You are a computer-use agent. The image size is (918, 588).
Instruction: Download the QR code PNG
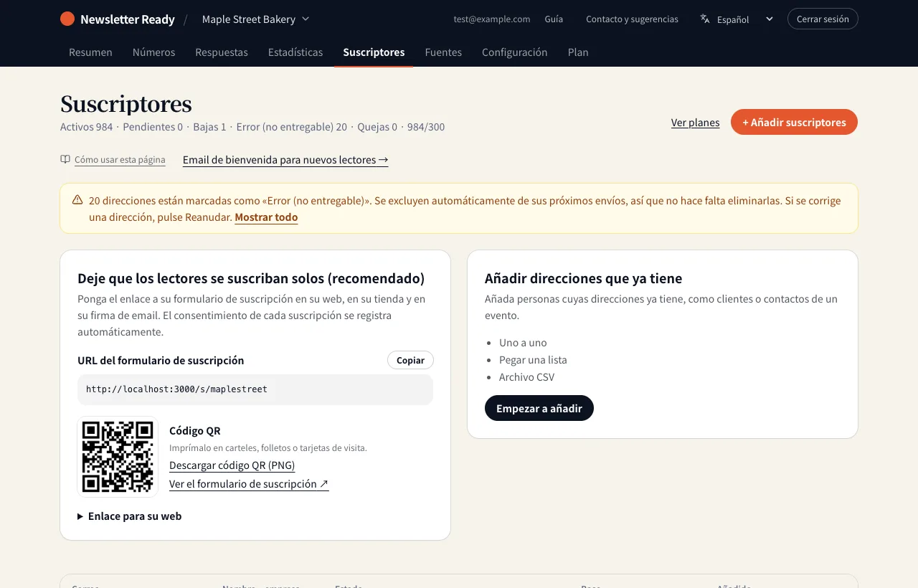pos(232,465)
